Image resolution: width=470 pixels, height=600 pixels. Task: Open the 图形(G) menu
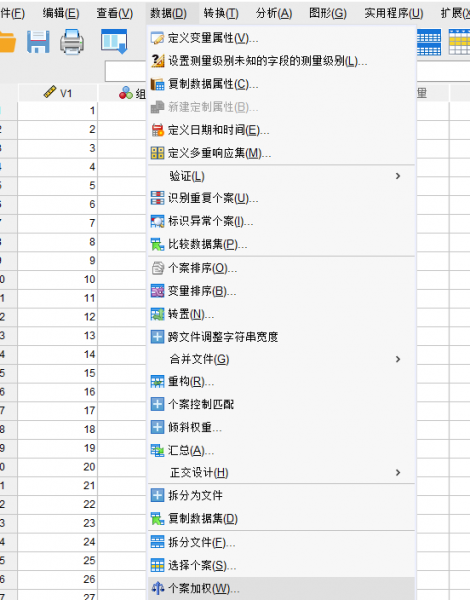point(328,13)
